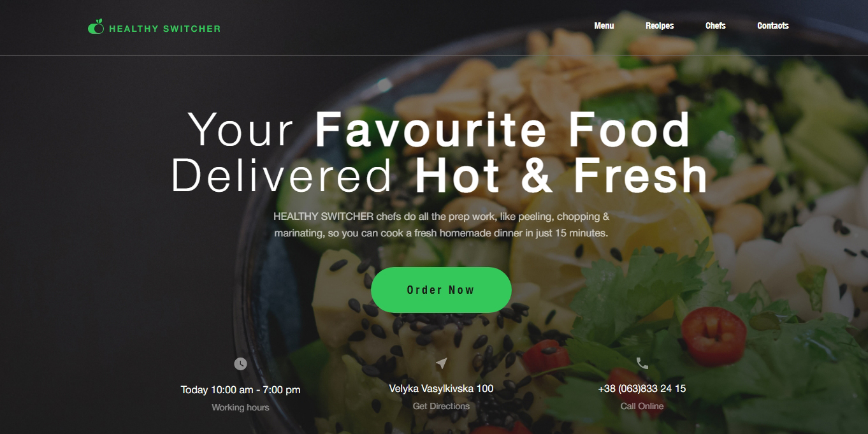Click the clock icon above working hours
The image size is (868, 434).
coord(240,364)
